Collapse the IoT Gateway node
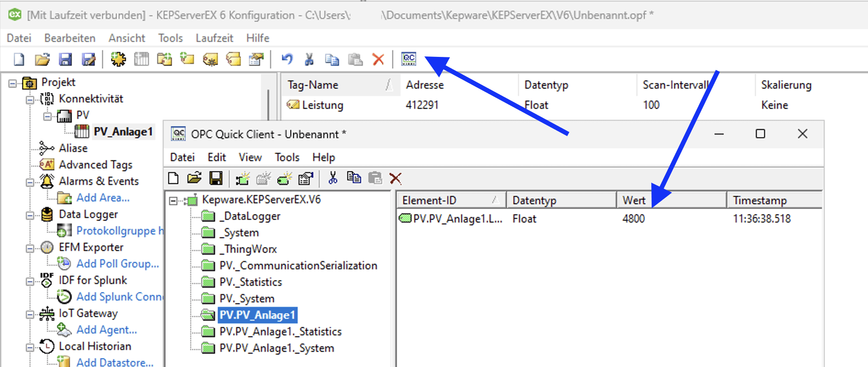Screen dimensions: 868x367 click(30, 314)
